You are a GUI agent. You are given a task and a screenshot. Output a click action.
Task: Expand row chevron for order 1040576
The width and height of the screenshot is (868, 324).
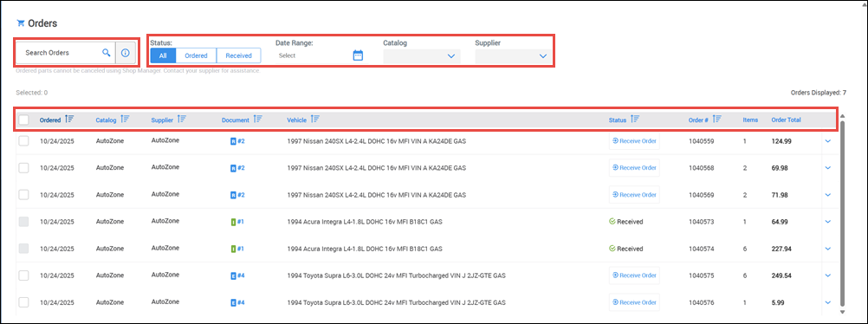(828, 302)
